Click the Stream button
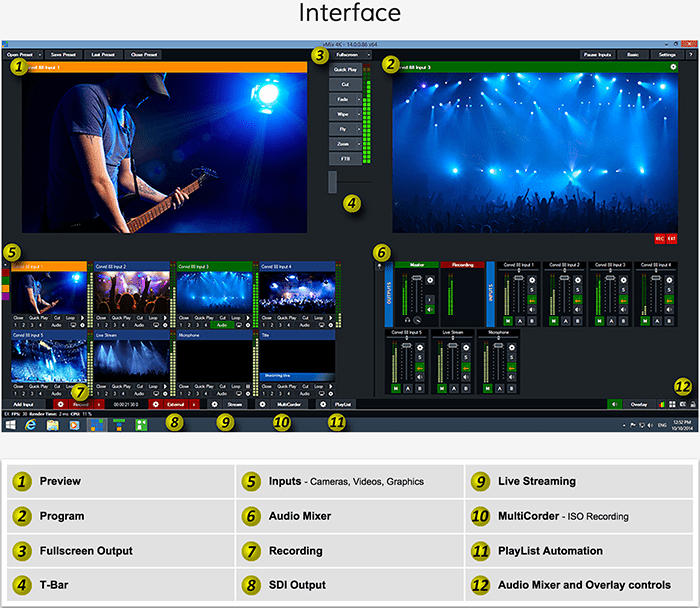700x608 pixels. click(x=234, y=404)
